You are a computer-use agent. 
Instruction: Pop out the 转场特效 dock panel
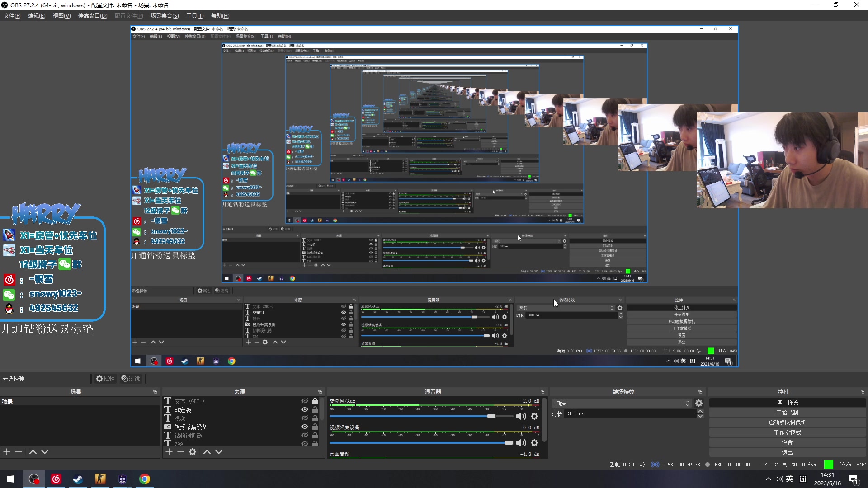(700, 392)
